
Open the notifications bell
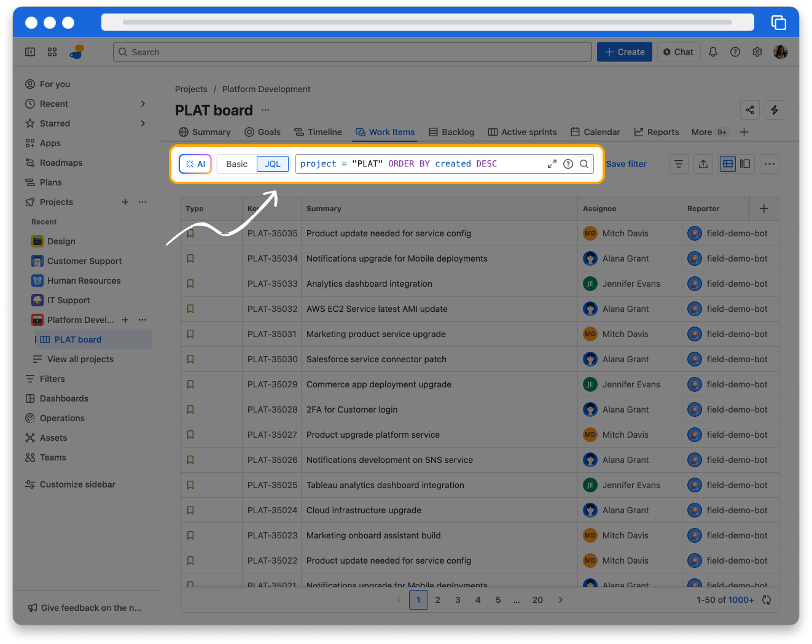click(x=713, y=52)
